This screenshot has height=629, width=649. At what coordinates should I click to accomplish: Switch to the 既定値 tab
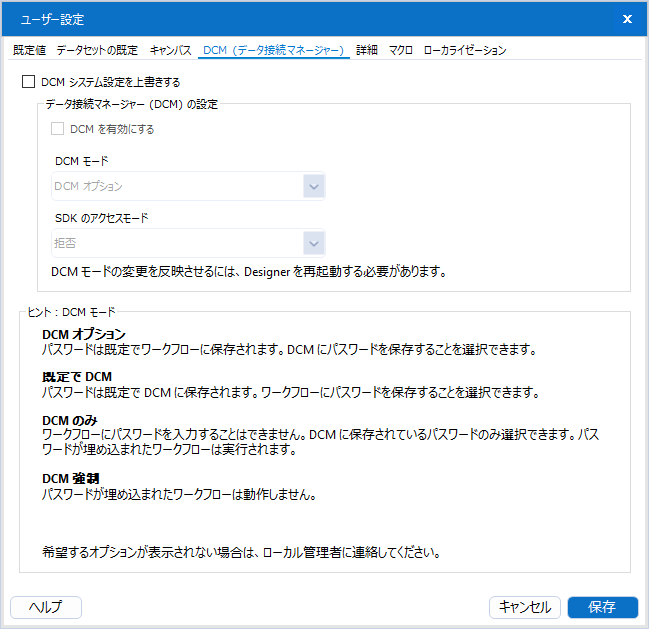pos(29,50)
